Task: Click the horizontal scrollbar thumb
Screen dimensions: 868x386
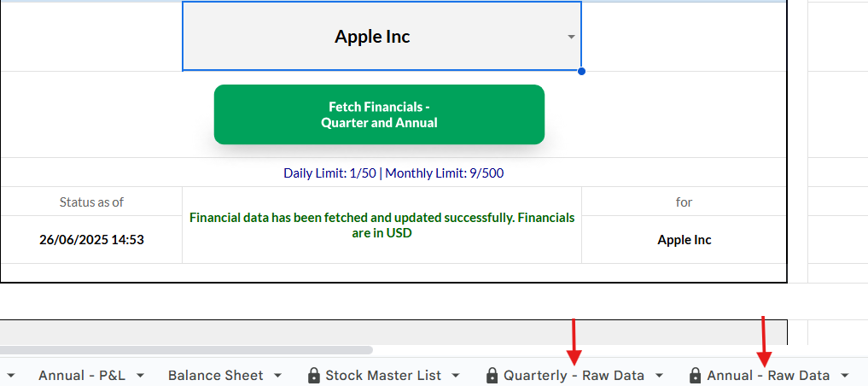Action: click(x=186, y=350)
